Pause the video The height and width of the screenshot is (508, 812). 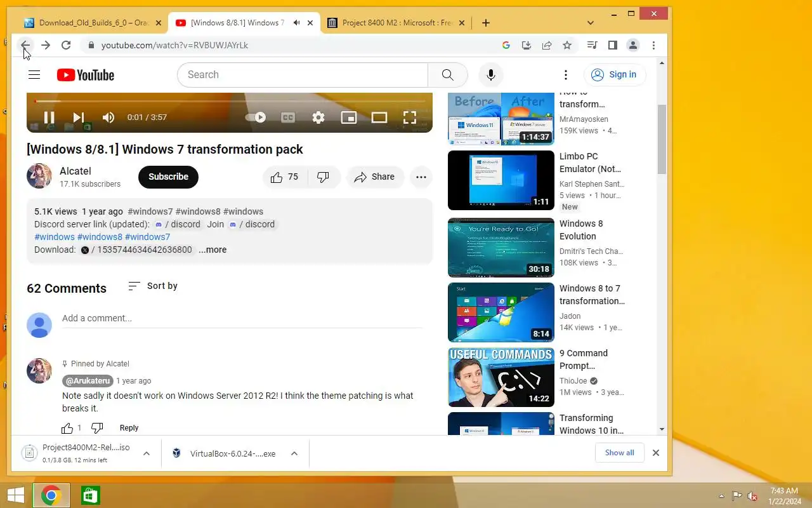(49, 117)
